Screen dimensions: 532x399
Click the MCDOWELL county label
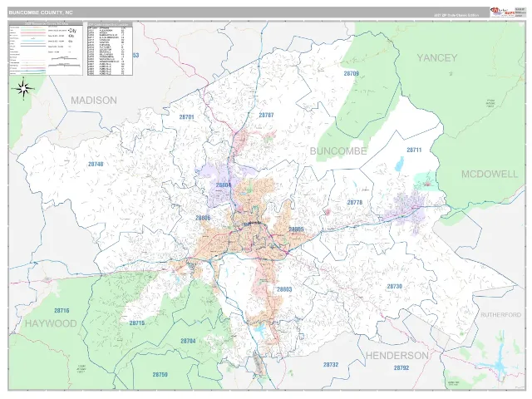490,175
